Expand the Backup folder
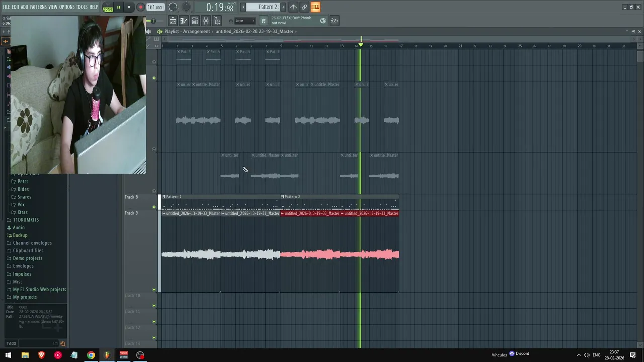 click(20, 235)
